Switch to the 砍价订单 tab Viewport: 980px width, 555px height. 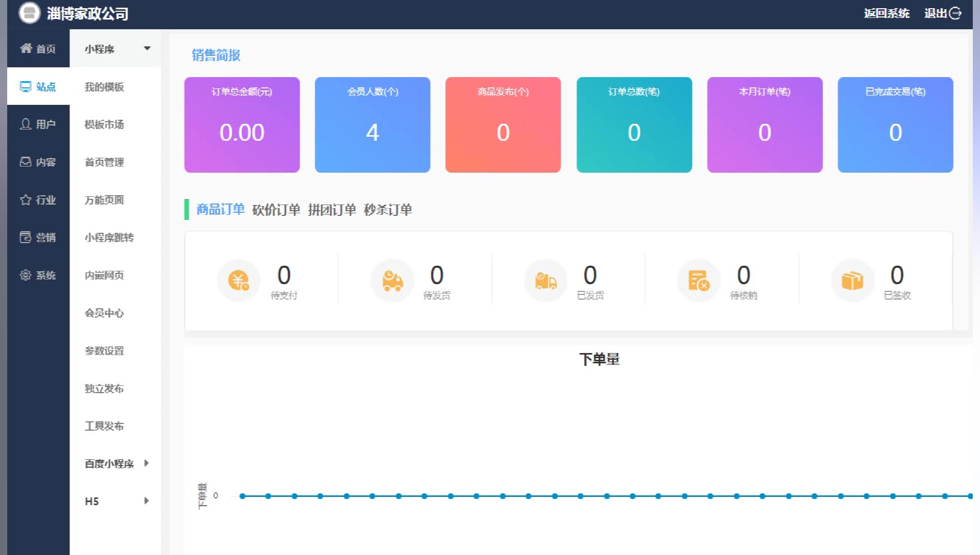coord(276,210)
